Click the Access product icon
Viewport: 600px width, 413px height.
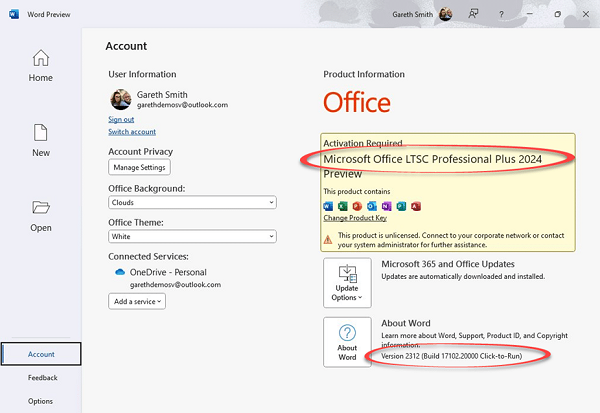tap(416, 206)
